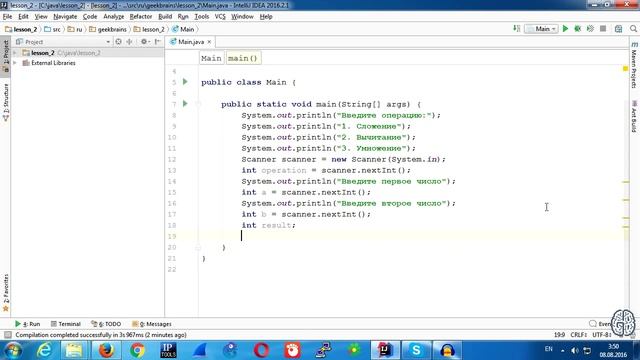Open Project Structure icon in toolbar
This screenshot has height=360, width=640.
click(x=618, y=29)
